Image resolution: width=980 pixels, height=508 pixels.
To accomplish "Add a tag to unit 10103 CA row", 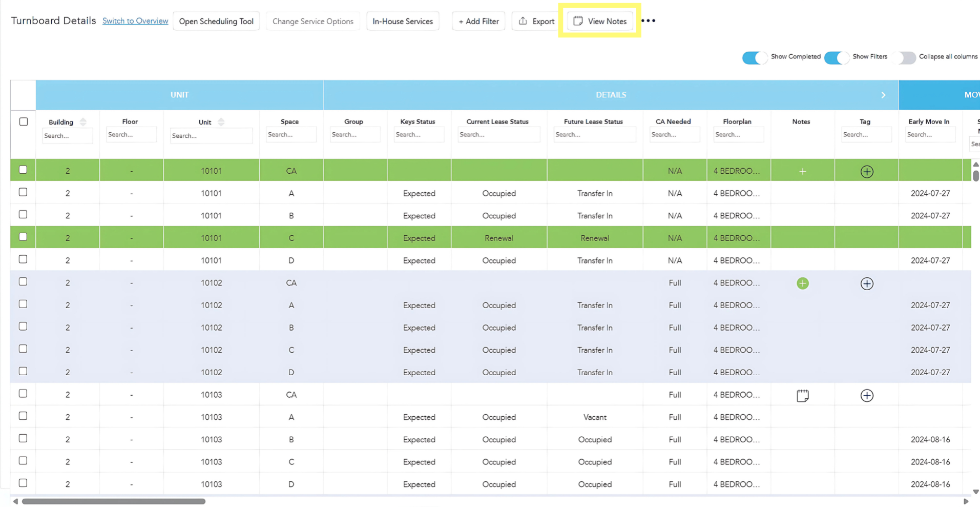I will [866, 395].
